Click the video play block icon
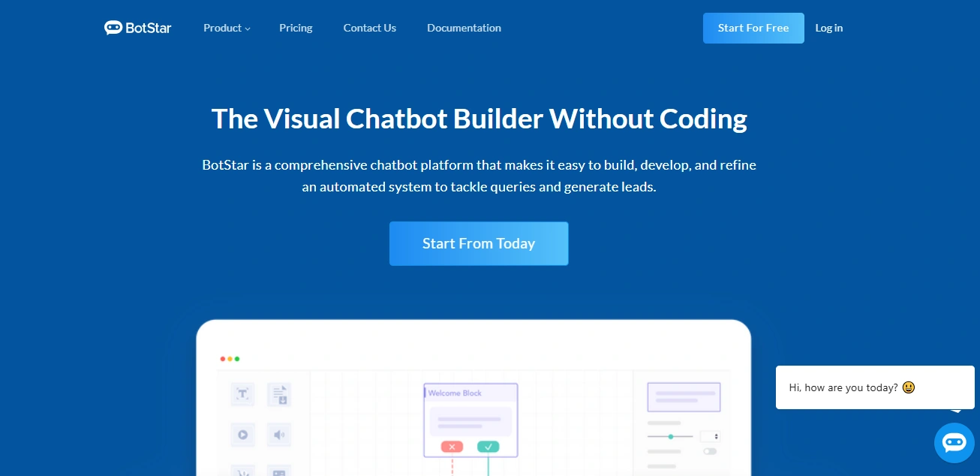This screenshot has width=980, height=476. click(242, 434)
